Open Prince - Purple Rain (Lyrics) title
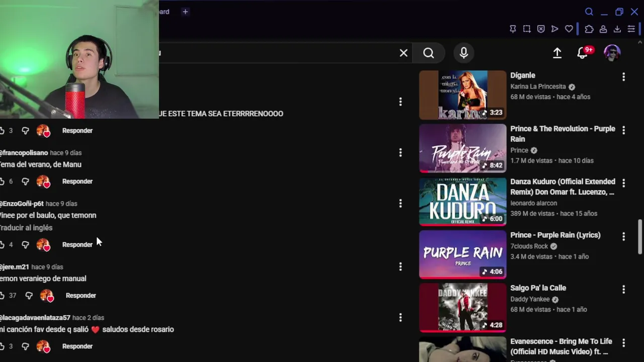Screen dimensions: 644x362 pos(555,235)
